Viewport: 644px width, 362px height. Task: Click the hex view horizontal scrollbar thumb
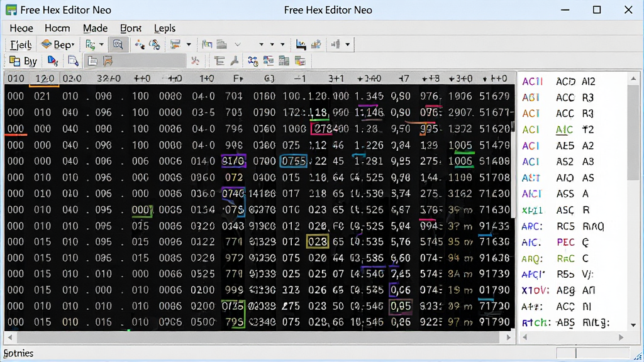pos(257,337)
